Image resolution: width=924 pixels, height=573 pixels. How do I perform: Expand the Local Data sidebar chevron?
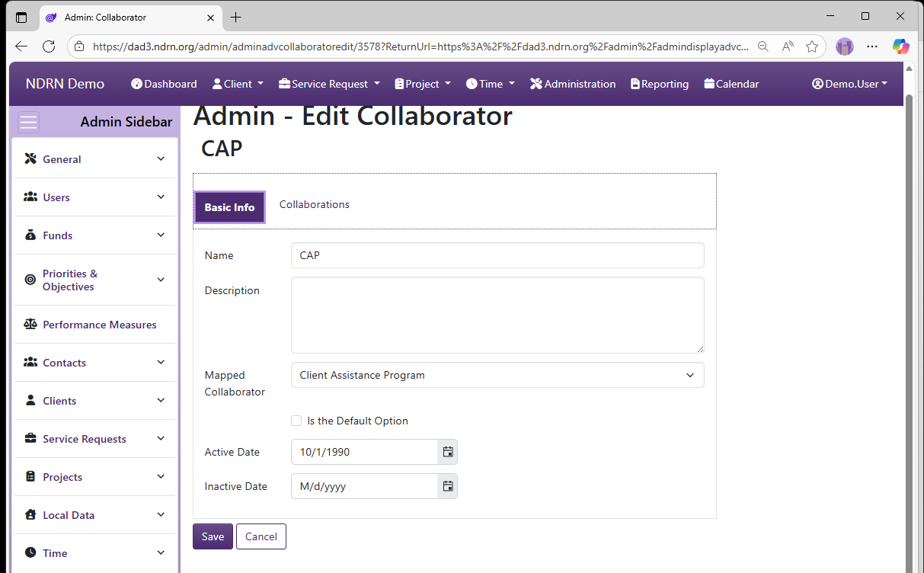point(161,514)
